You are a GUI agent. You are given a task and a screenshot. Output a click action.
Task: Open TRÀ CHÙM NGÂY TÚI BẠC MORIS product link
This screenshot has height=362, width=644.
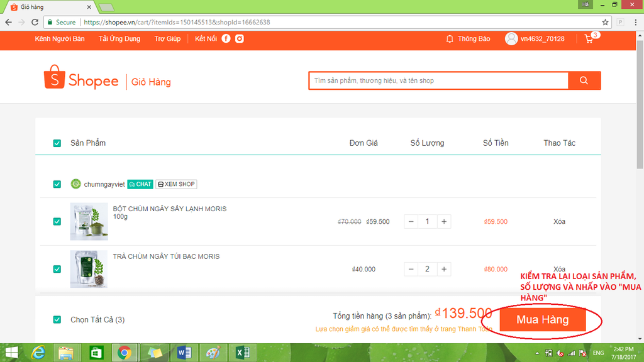pyautogui.click(x=166, y=256)
